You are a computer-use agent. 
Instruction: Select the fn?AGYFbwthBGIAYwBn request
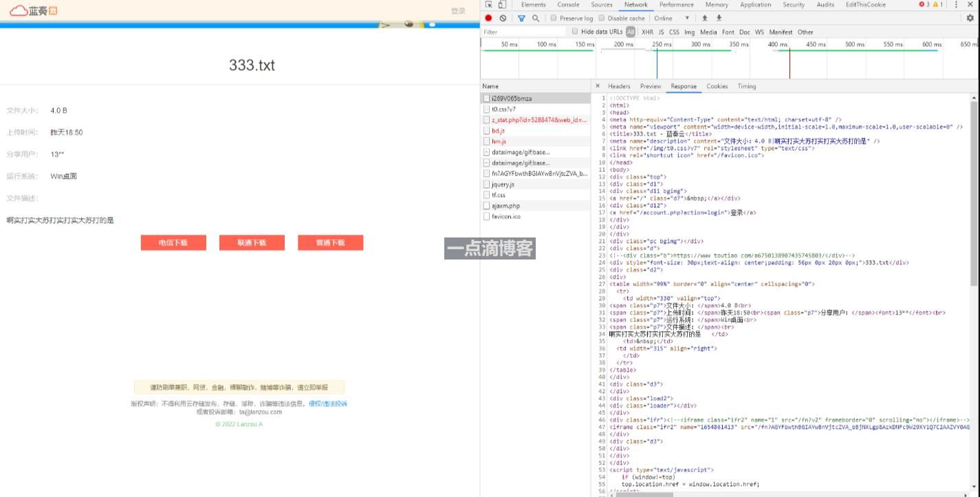pos(536,173)
